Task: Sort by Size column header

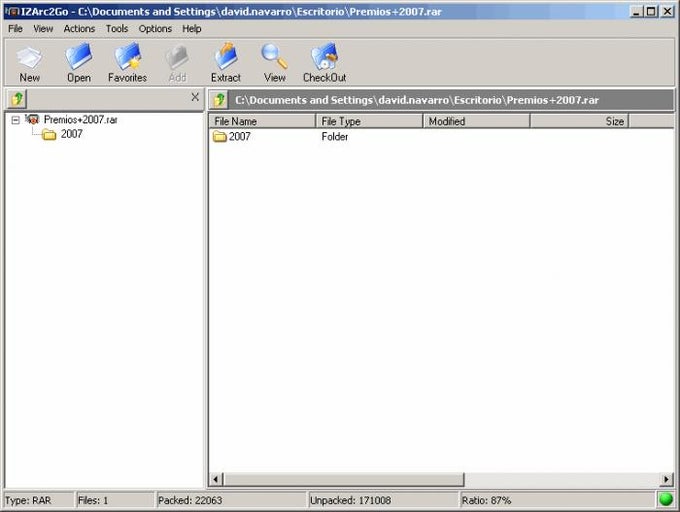Action: tap(579, 121)
